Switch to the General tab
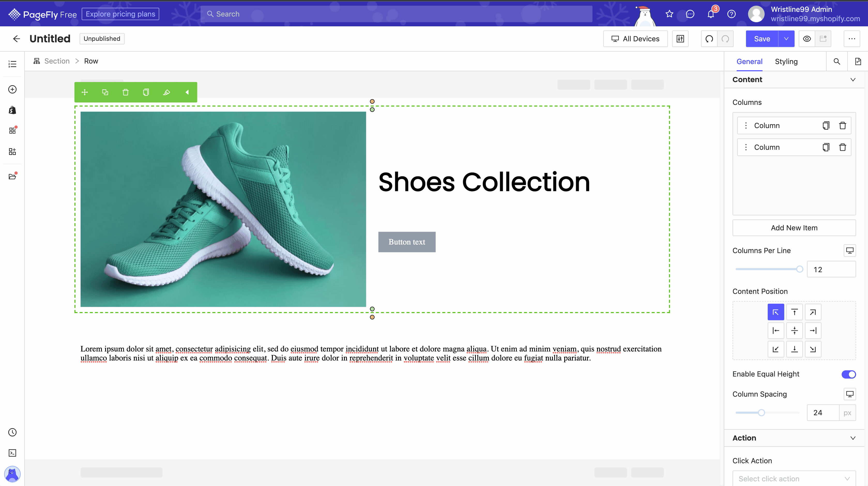The image size is (868, 486). (x=749, y=62)
